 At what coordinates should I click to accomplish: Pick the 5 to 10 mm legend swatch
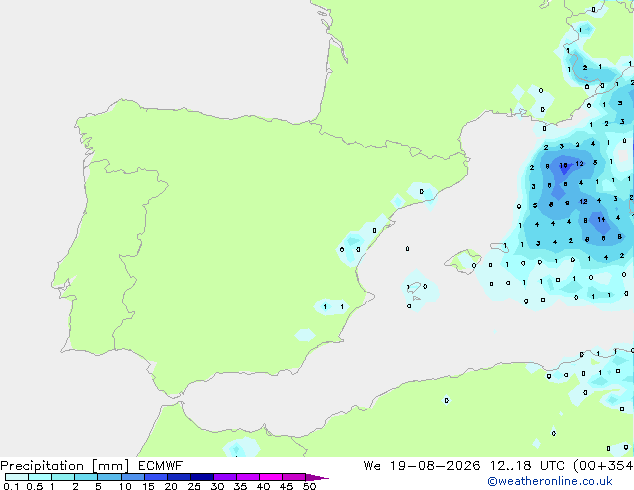coord(109,477)
